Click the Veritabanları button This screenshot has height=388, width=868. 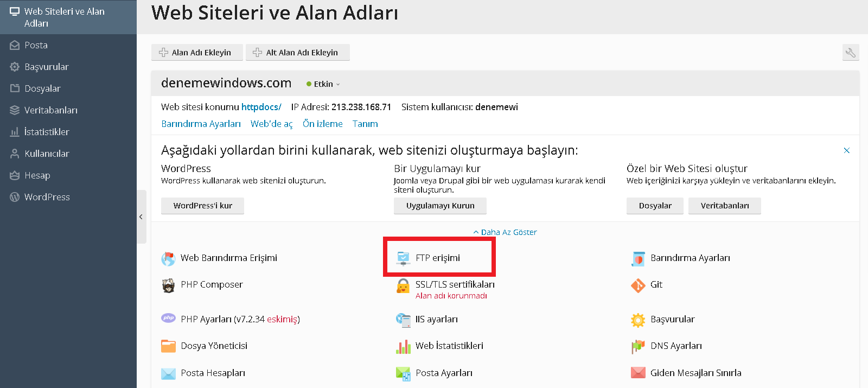725,206
